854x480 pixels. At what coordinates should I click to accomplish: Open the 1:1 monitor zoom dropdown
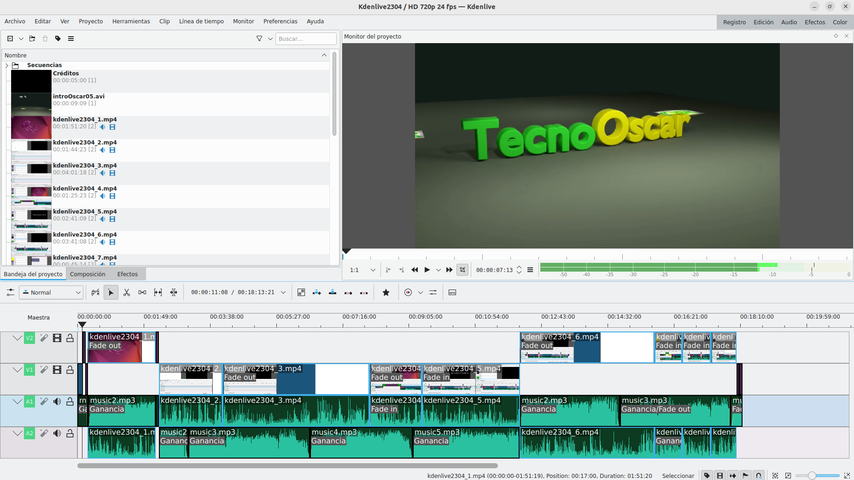pyautogui.click(x=361, y=270)
